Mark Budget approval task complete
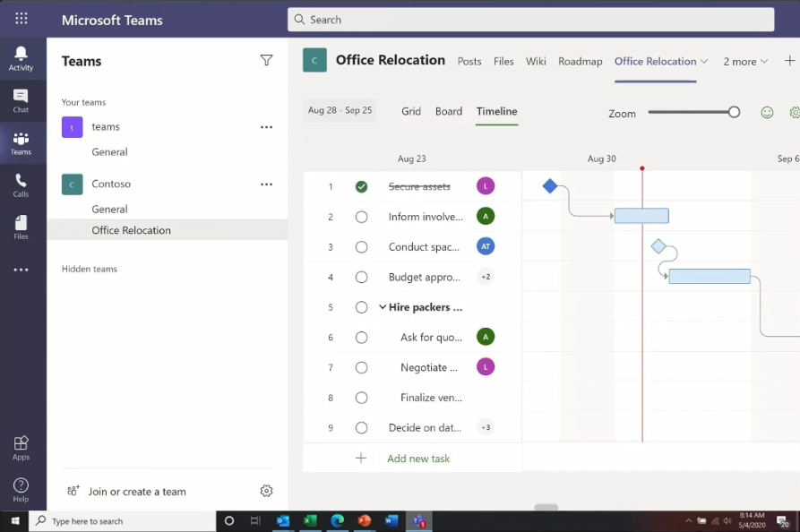 tap(361, 277)
